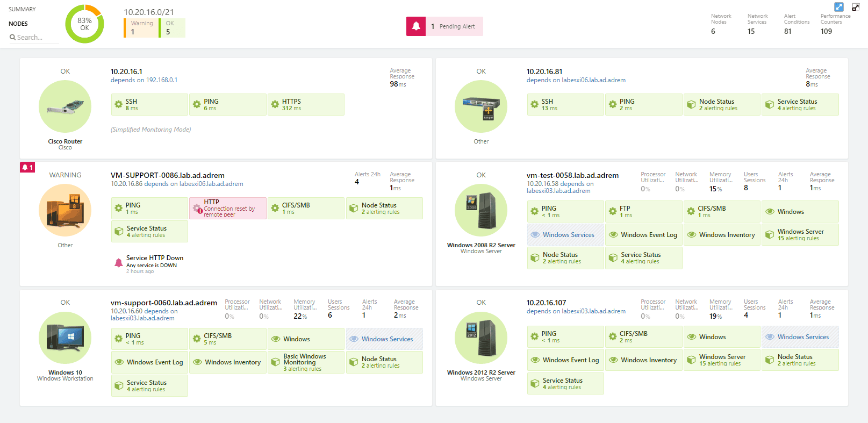Click the Service HTTP Down alert bell
The width and height of the screenshot is (868, 423).
(119, 263)
